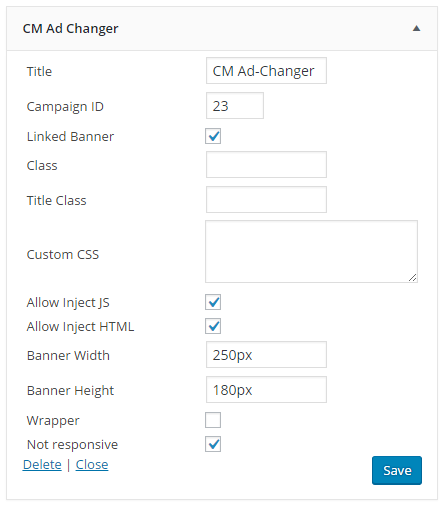This screenshot has width=445, height=507.
Task: Focus the Banner Width field
Action: pyautogui.click(x=266, y=355)
